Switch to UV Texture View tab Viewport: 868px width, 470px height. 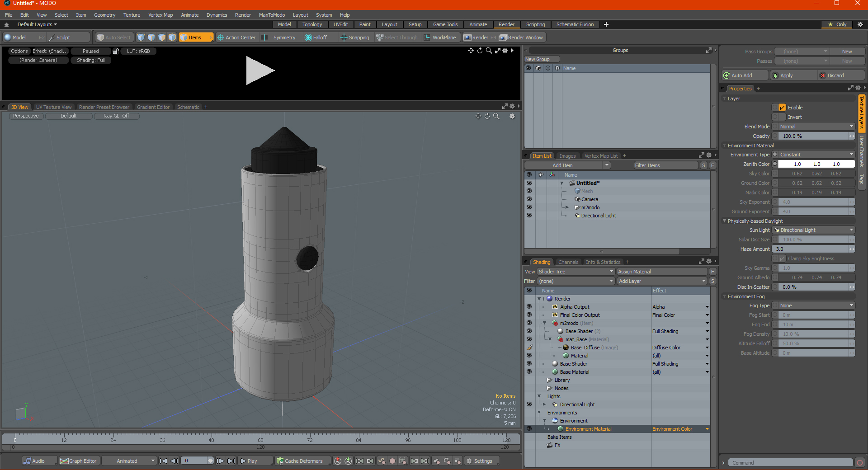click(x=54, y=107)
